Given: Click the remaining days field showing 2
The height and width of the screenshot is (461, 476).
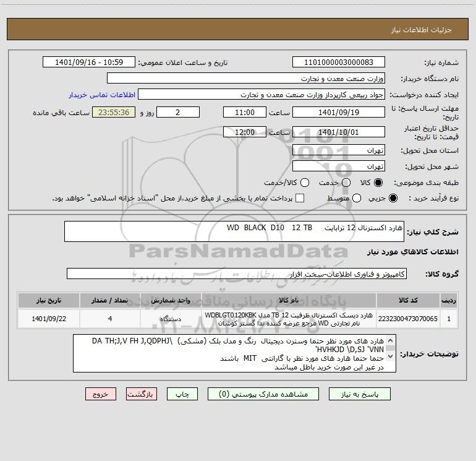Looking at the screenshot, I should tap(178, 112).
